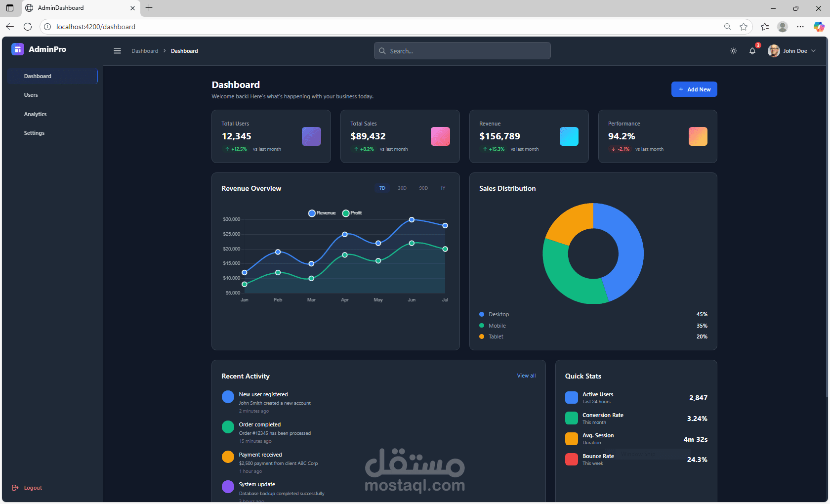
Task: Click the red Bounce Rate icon
Action: 572,460
